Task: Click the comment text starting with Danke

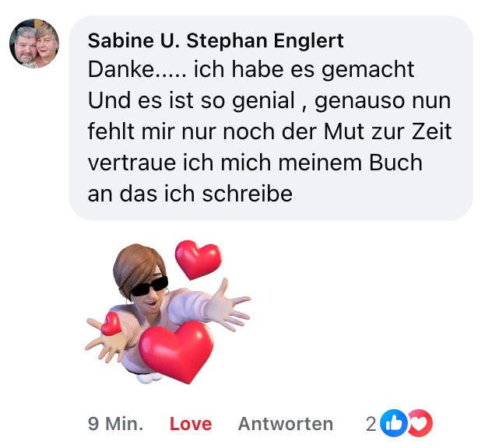Action: coord(270,131)
